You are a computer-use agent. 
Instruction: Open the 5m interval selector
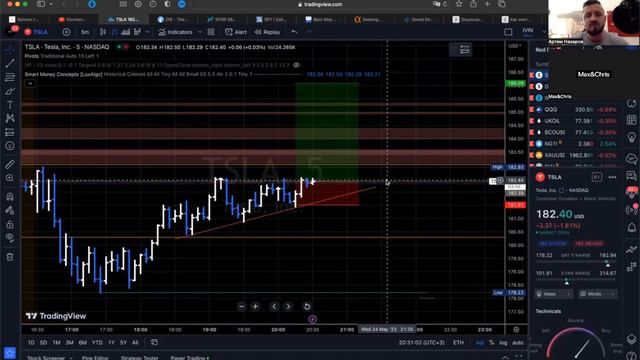[x=85, y=32]
